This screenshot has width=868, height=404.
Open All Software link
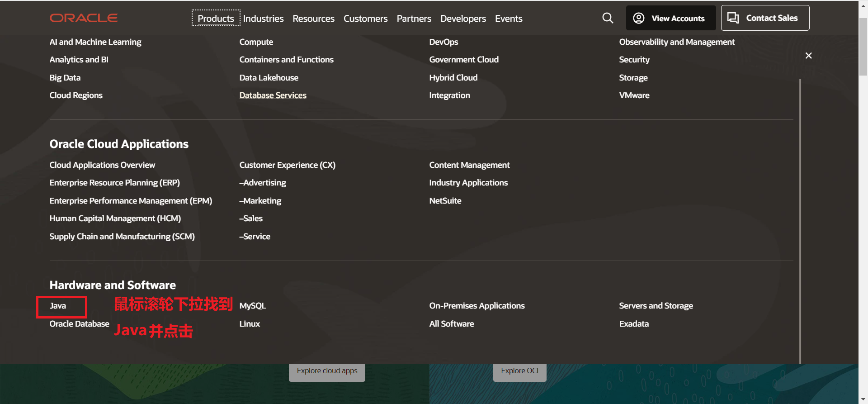(452, 324)
